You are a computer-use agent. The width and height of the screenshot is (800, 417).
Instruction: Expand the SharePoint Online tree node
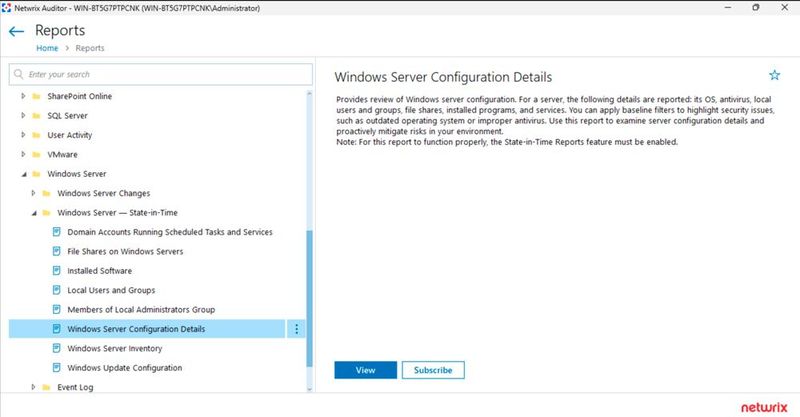point(23,96)
